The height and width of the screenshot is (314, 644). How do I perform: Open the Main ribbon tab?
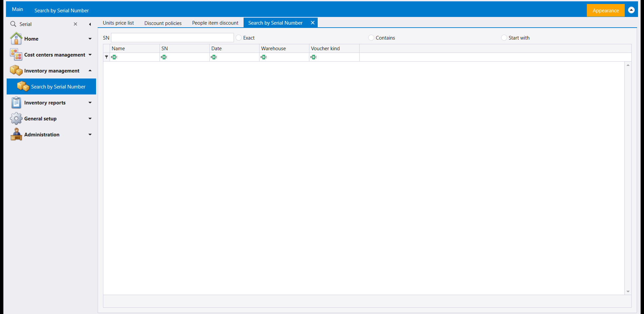[18, 9]
